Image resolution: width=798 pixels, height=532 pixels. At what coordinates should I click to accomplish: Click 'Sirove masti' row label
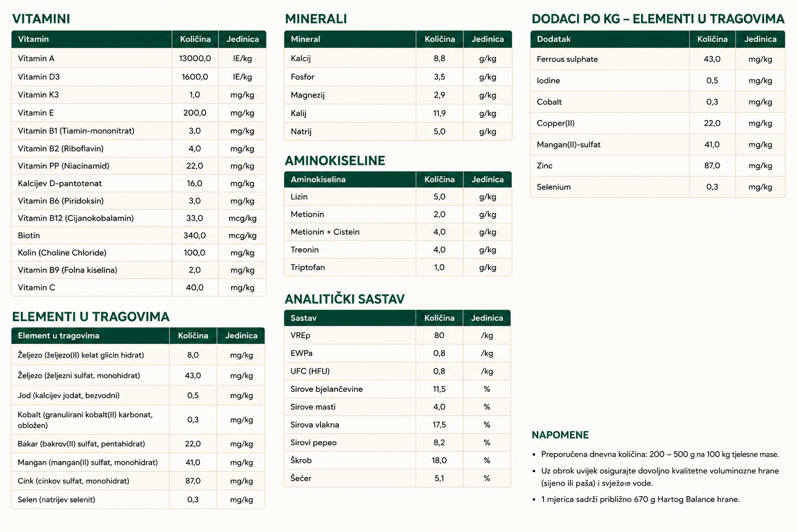pyautogui.click(x=313, y=407)
